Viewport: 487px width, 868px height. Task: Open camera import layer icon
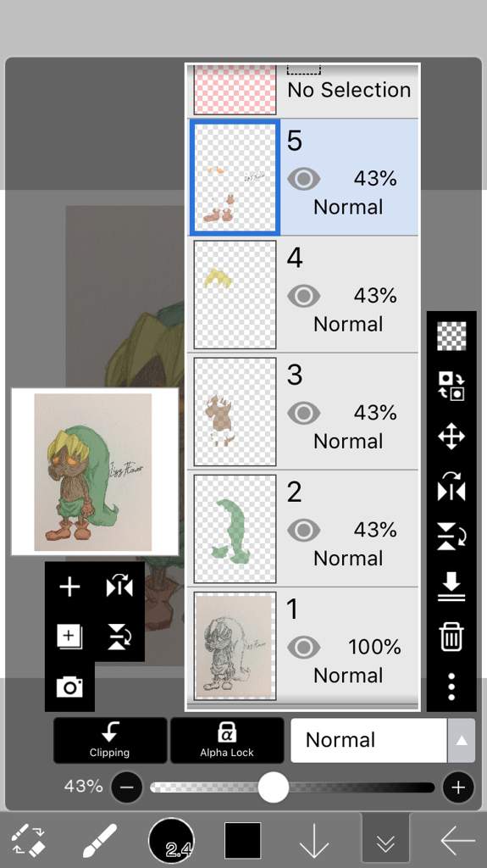pyautogui.click(x=69, y=687)
